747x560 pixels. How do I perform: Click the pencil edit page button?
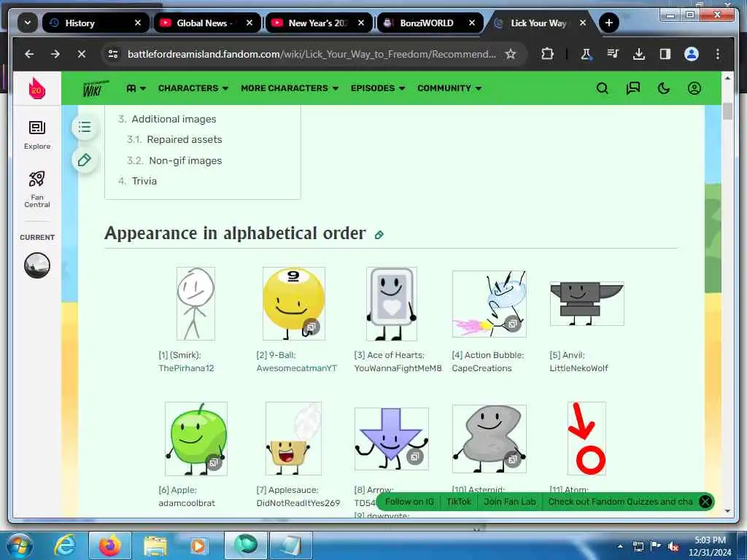click(85, 160)
